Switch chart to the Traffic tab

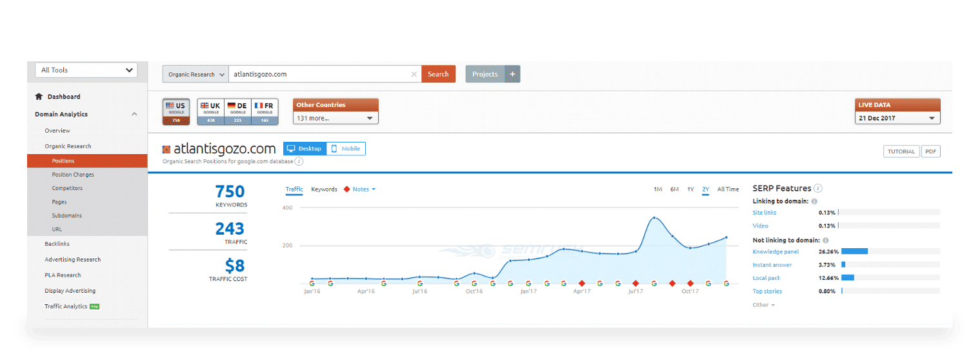pyautogui.click(x=294, y=190)
